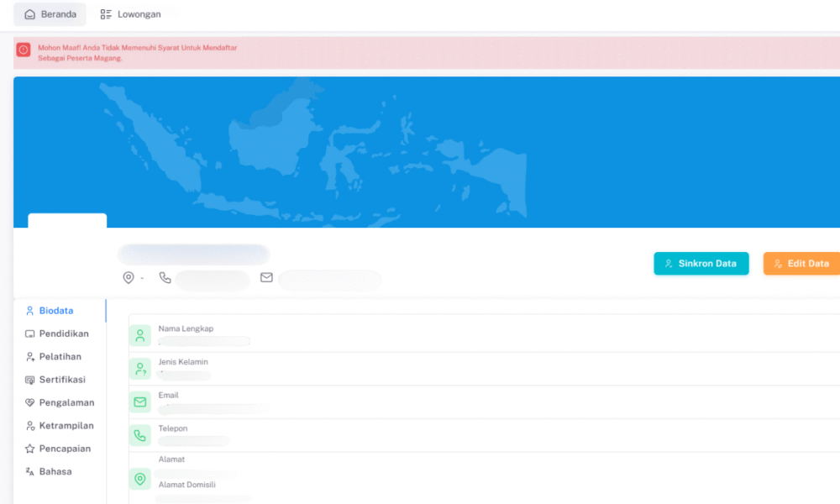Click the Sinkron Data button

701,264
